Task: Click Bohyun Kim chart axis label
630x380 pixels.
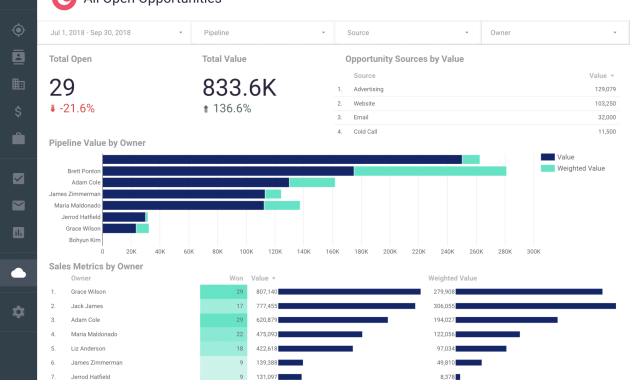Action: (x=84, y=240)
